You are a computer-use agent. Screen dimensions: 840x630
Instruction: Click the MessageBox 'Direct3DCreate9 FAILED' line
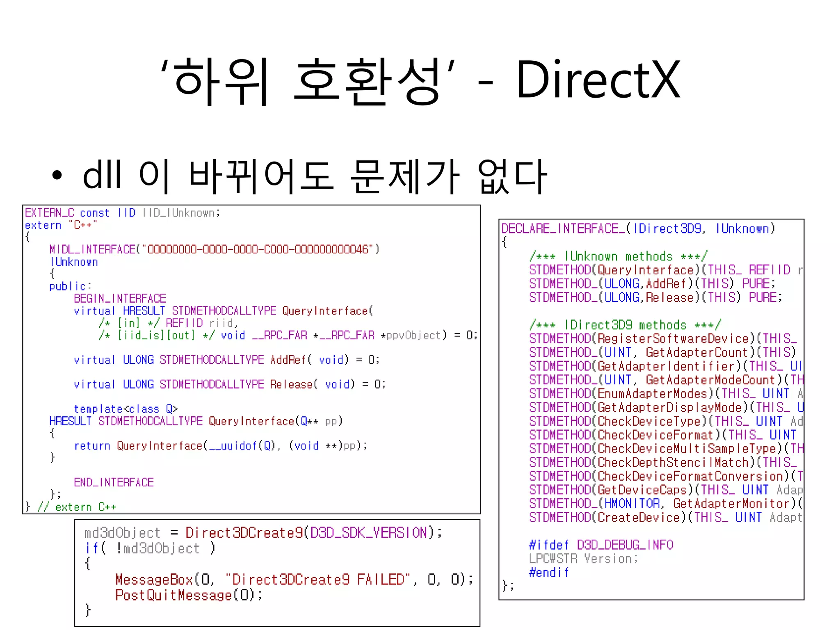tap(294, 580)
